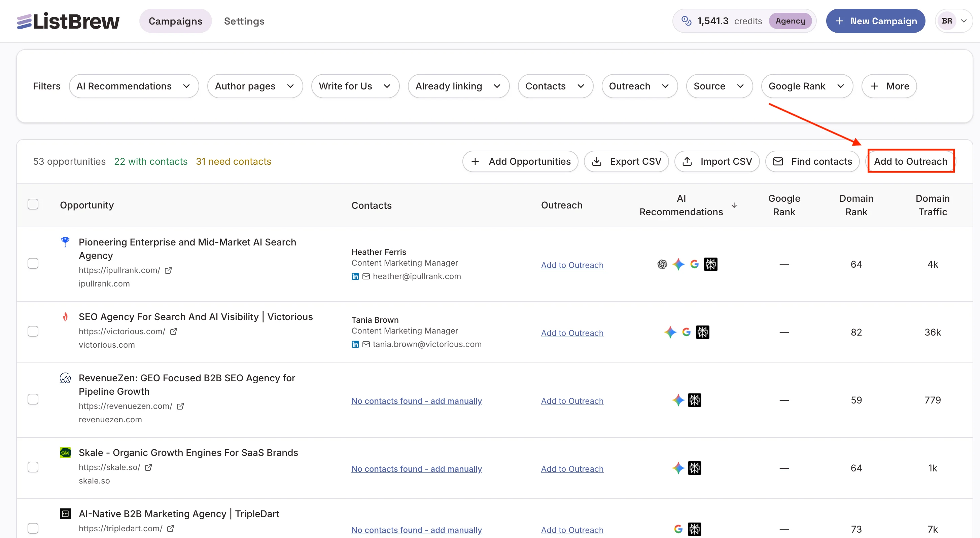The width and height of the screenshot is (980, 538).
Task: Check the Skale row checkbox
Action: 33,467
